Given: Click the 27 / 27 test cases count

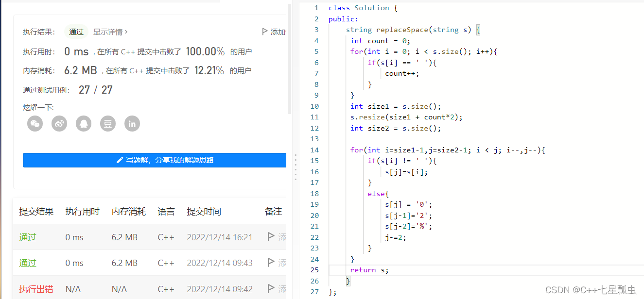Looking at the screenshot, I should pos(96,90).
